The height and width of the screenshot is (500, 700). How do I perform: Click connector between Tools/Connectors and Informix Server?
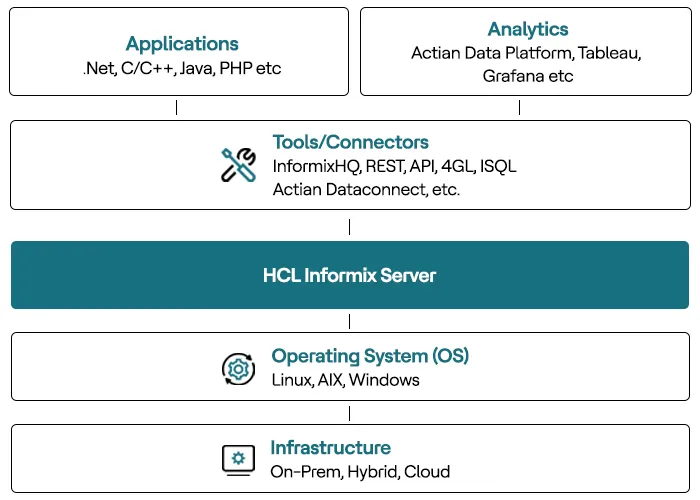tap(349, 226)
